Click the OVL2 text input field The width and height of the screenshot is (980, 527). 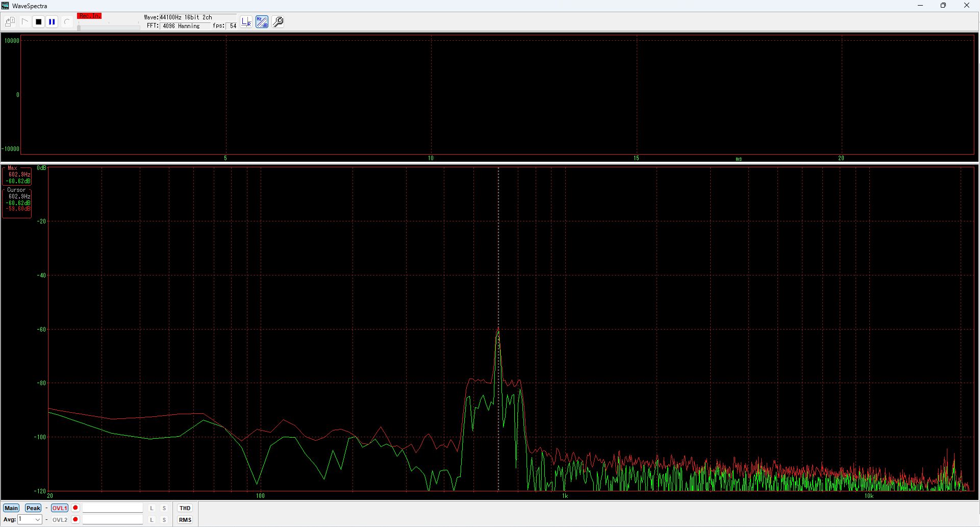[113, 520]
